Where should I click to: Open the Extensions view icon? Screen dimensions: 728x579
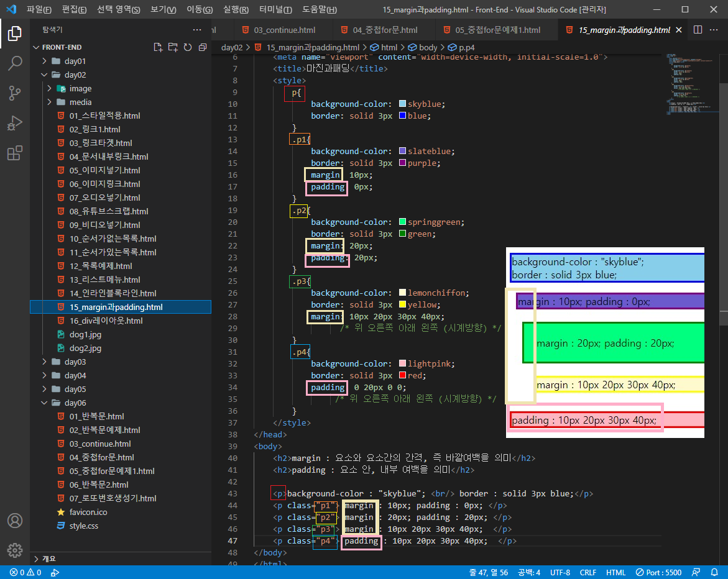[15, 153]
